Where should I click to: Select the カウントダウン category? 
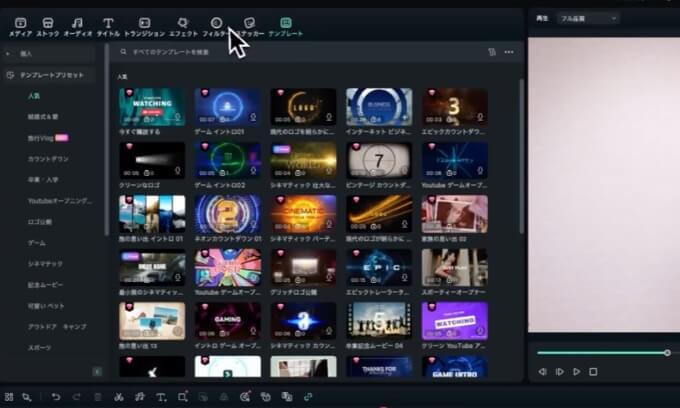tap(46, 159)
